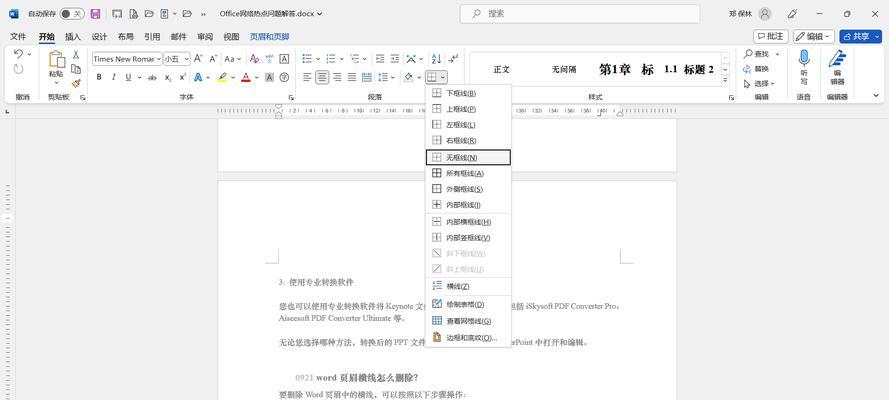The image size is (889, 400).
Task: Choose 下框线(B) bottom border
Action: (x=468, y=93)
